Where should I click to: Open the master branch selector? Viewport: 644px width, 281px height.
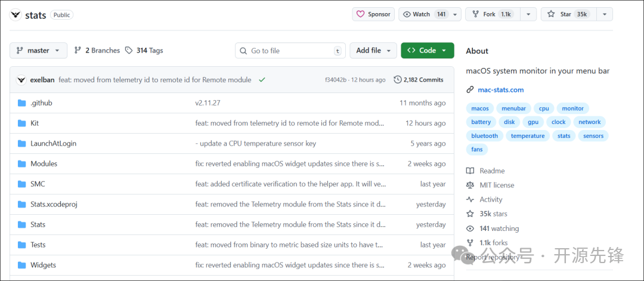coord(38,51)
